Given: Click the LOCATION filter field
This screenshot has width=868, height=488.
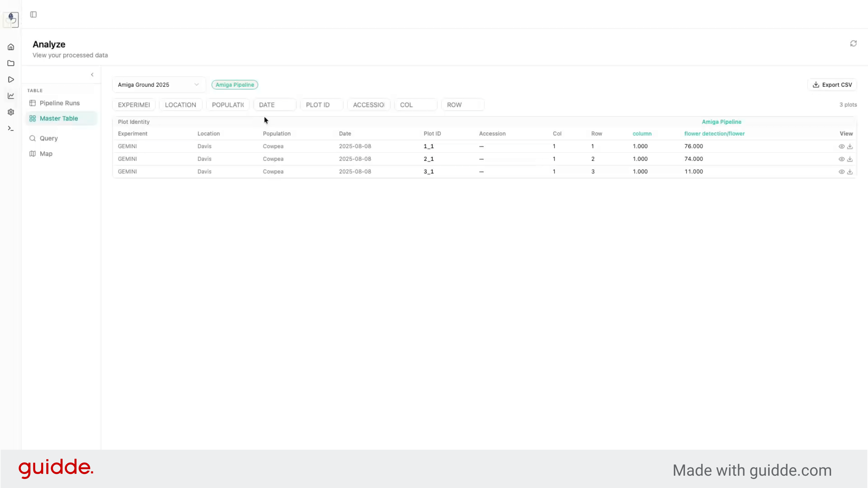Looking at the screenshot, I should click(180, 105).
